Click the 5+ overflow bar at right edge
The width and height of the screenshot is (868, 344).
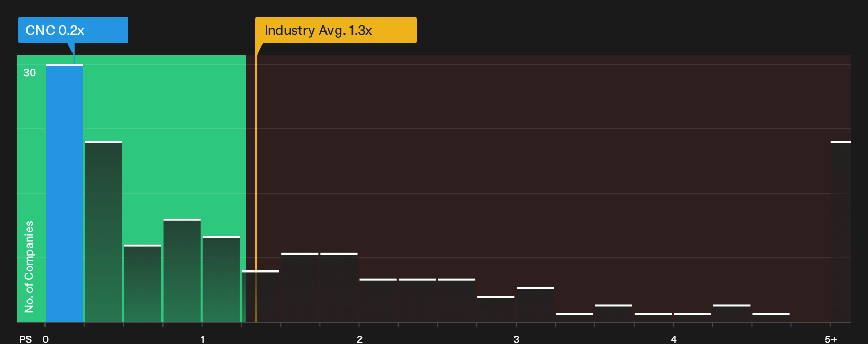point(841,231)
